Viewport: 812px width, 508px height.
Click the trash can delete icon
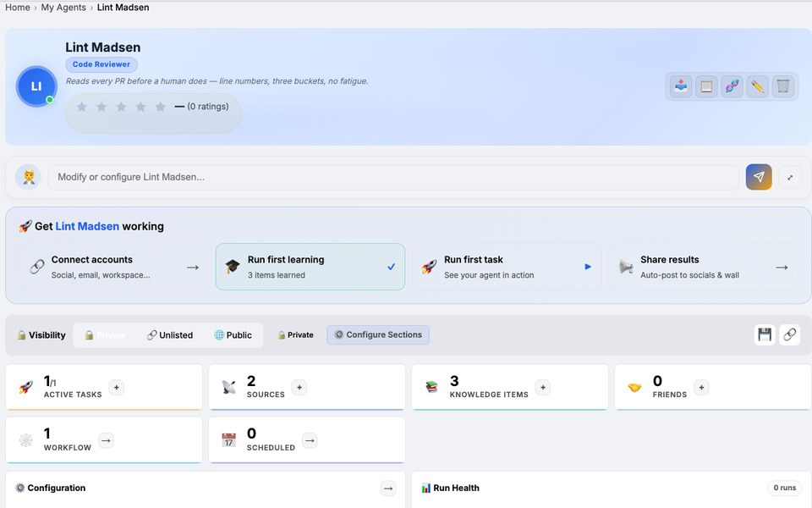click(783, 86)
